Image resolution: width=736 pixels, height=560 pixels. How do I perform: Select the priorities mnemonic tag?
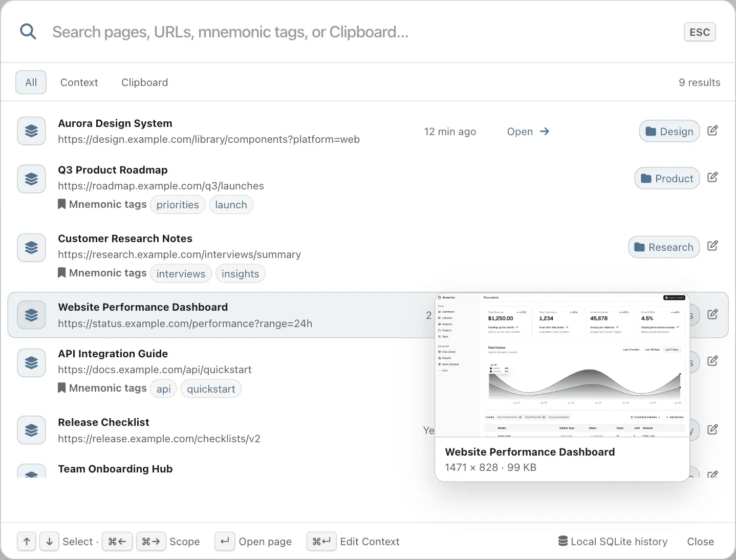[x=178, y=205]
